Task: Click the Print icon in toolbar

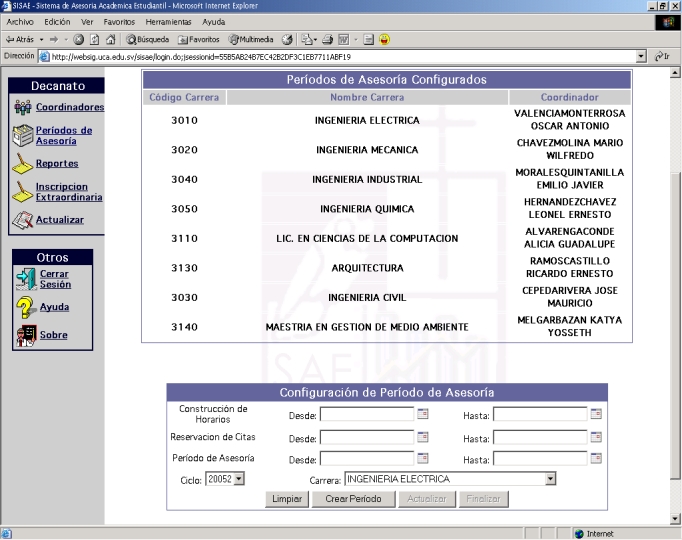Action: (328, 40)
